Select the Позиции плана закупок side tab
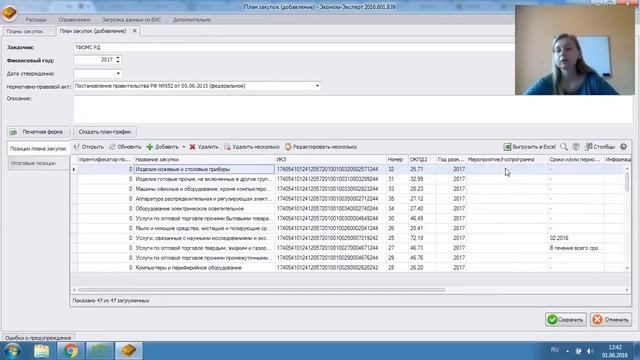The image size is (640, 360). pos(38,149)
